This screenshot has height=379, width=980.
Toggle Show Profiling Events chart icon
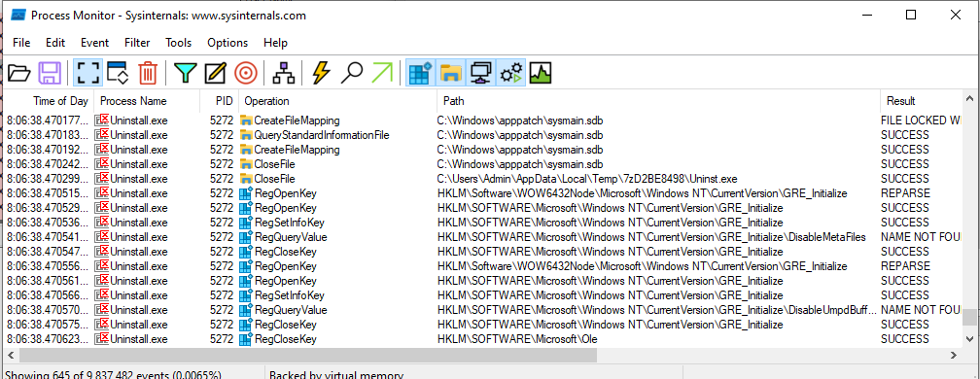pos(540,74)
